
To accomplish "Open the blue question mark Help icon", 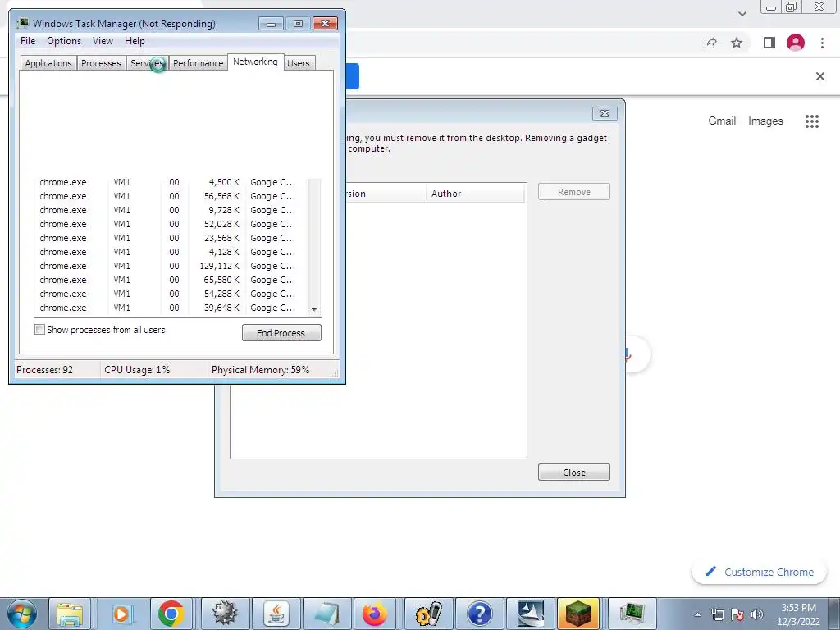I will point(479,614).
